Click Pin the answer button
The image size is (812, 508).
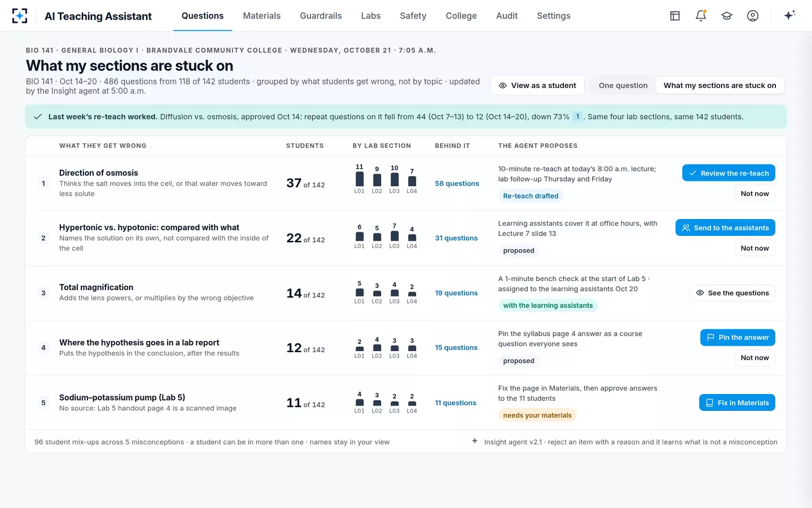point(738,338)
